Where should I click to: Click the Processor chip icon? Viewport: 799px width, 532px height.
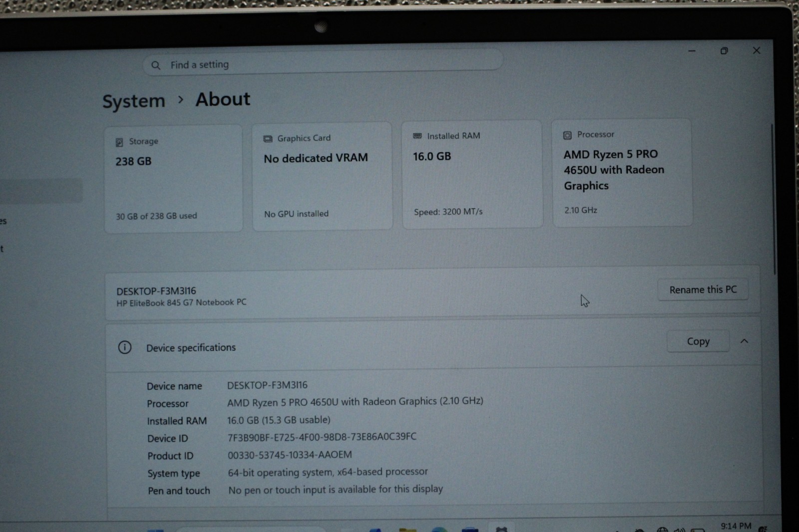[567, 135]
